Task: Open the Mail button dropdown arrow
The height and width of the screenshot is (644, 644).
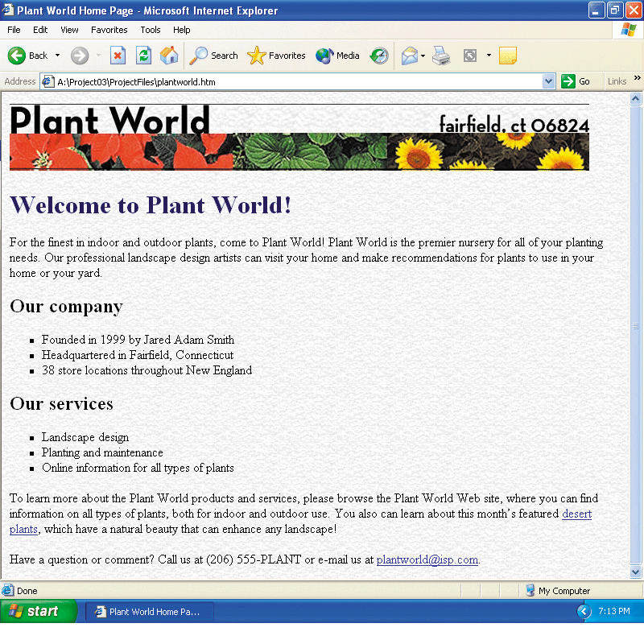Action: [423, 56]
